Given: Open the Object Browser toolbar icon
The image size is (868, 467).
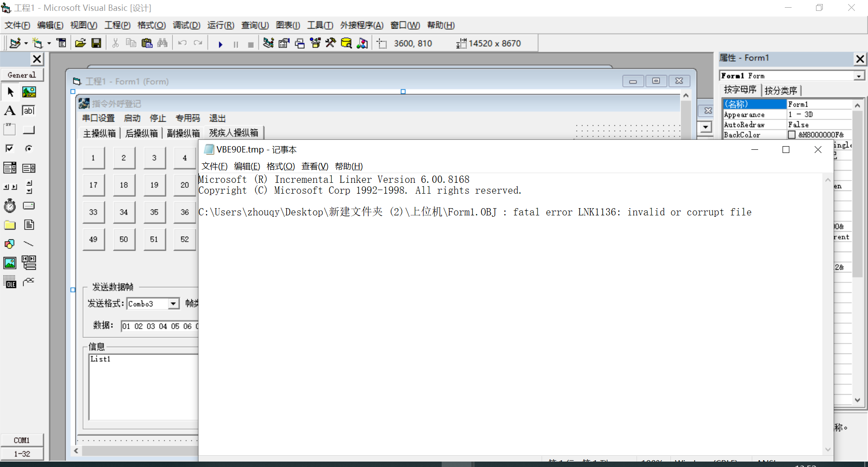Looking at the screenshot, I should click(x=315, y=43).
